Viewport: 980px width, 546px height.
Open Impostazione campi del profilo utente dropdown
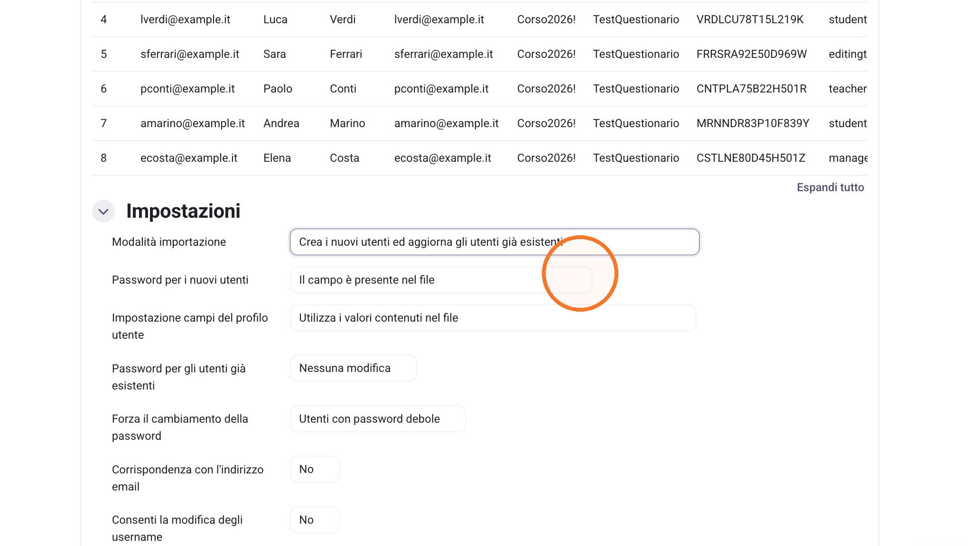click(x=493, y=318)
